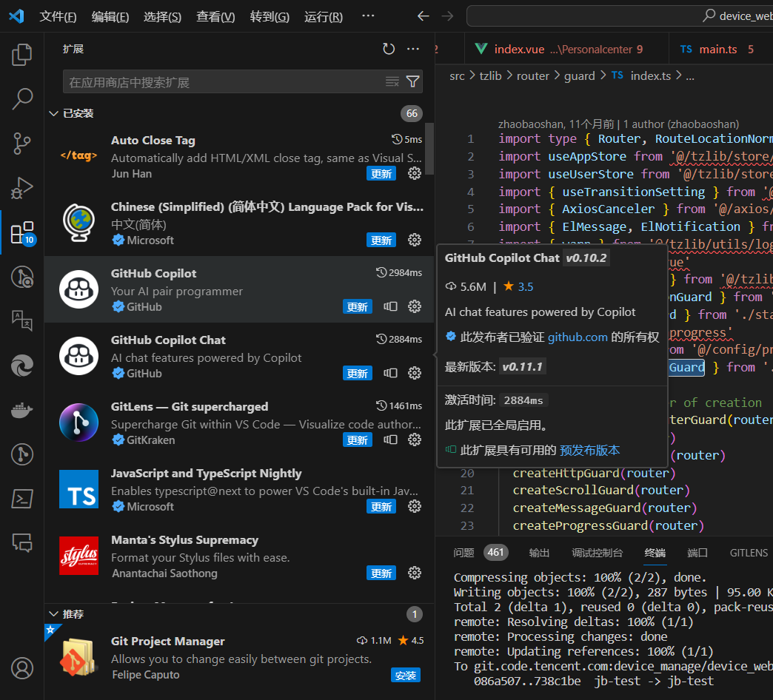Click the tzlib breadcrumb segment
The image size is (773, 700).
(x=490, y=76)
